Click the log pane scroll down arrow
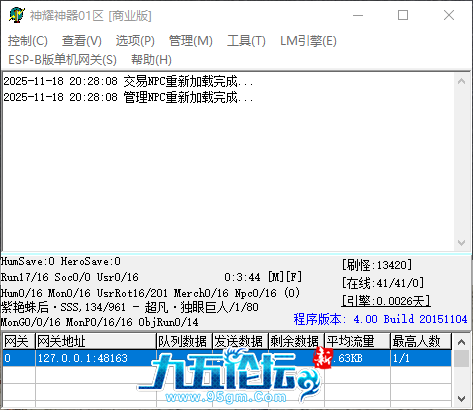The height and width of the screenshot is (410, 473). pyautogui.click(x=461, y=243)
